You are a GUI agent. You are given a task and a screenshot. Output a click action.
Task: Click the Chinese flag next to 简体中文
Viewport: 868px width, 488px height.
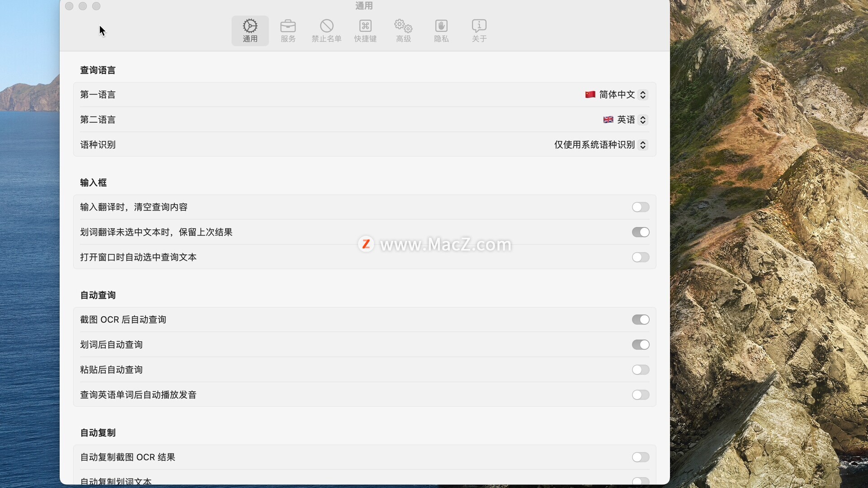pyautogui.click(x=590, y=94)
